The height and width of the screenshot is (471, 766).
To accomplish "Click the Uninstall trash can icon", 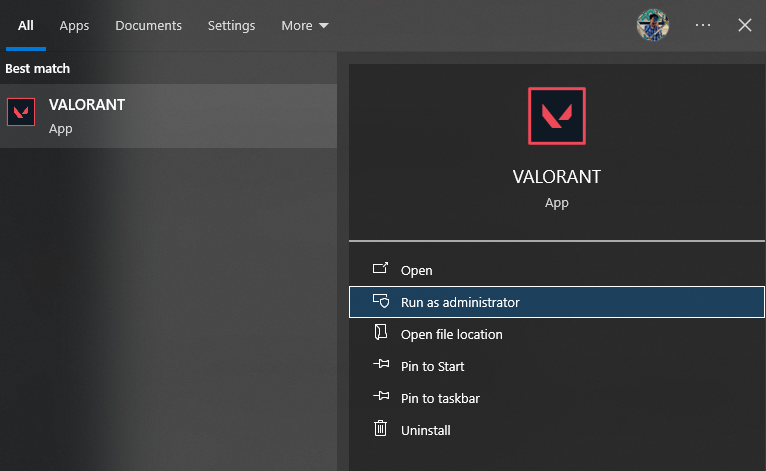I will [x=380, y=430].
